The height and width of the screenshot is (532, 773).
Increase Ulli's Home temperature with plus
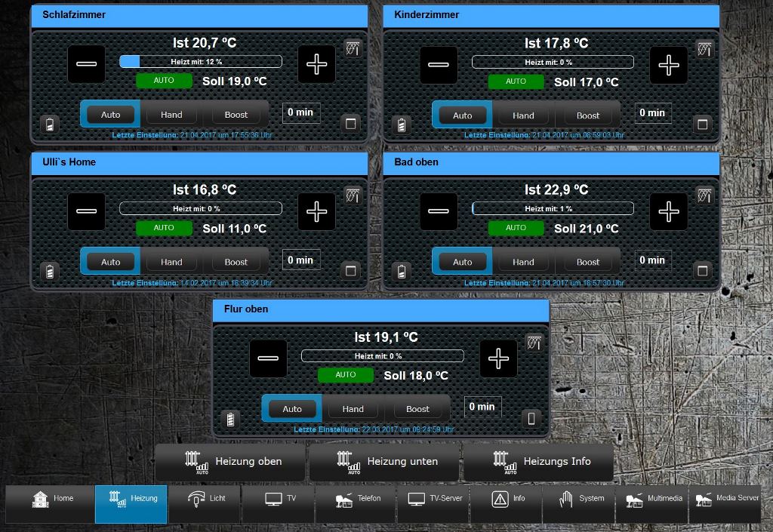[316, 211]
